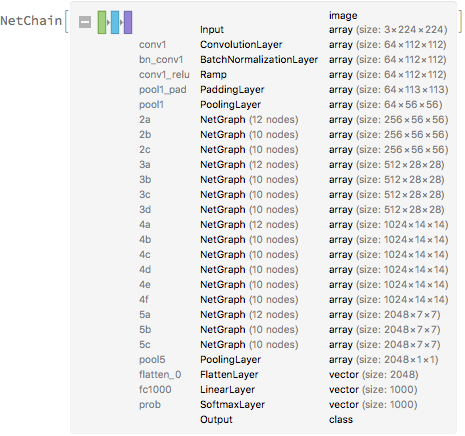Open the 4a NetGraph with 12 nodes
The height and width of the screenshot is (436, 465).
[x=293, y=225]
